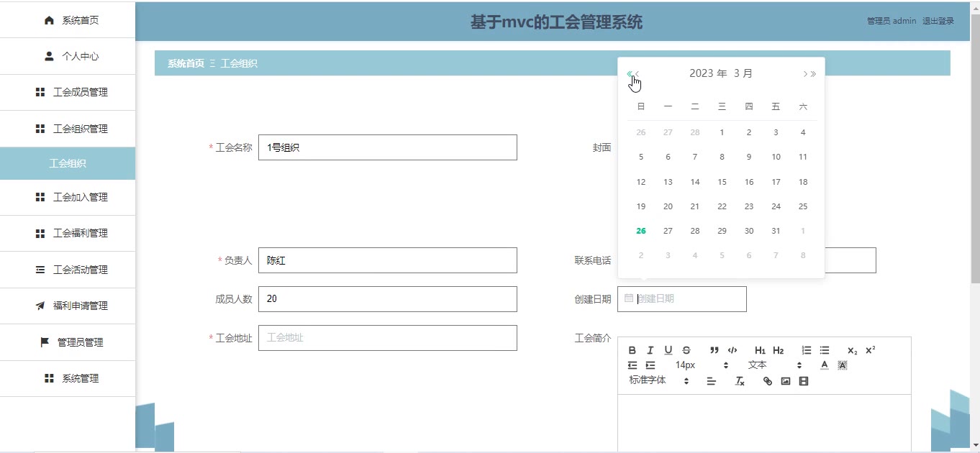980x453 pixels.
Task: Open the 文本 header style dropdown
Action: click(x=774, y=365)
